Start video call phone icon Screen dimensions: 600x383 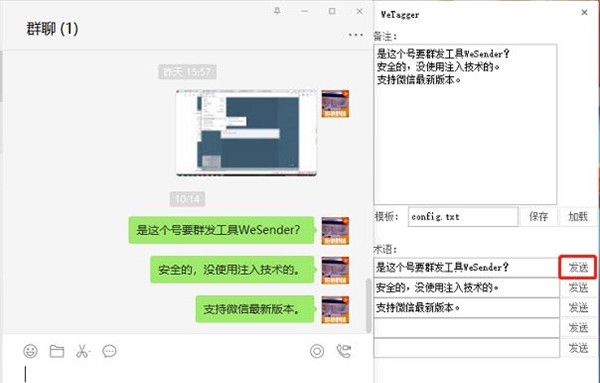point(343,351)
